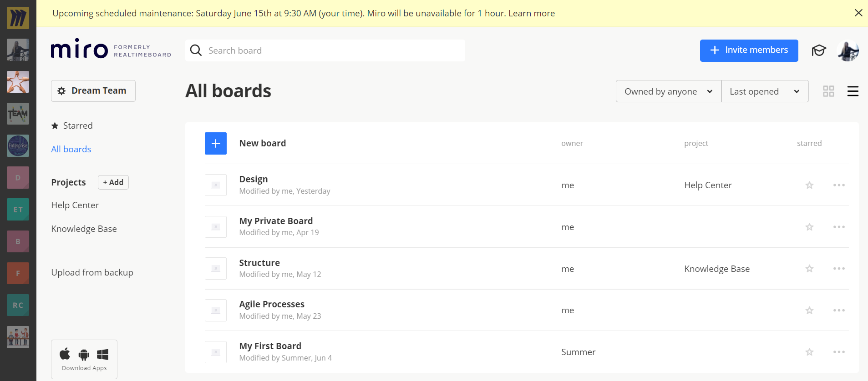Open the user profile avatar
The height and width of the screenshot is (381, 868).
click(848, 50)
